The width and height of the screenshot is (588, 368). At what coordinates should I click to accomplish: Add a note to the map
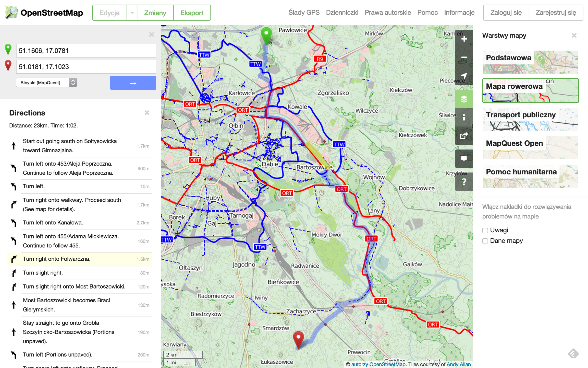pyautogui.click(x=464, y=159)
